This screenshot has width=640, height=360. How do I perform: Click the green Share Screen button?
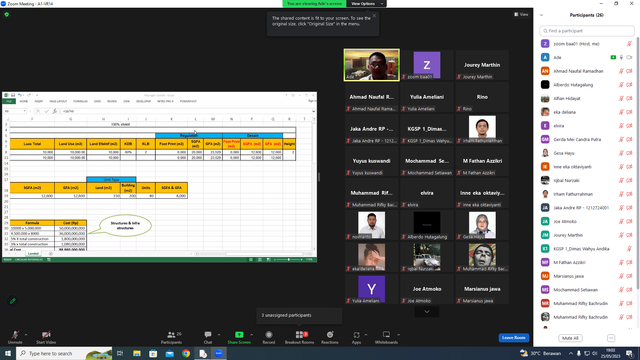(x=239, y=337)
